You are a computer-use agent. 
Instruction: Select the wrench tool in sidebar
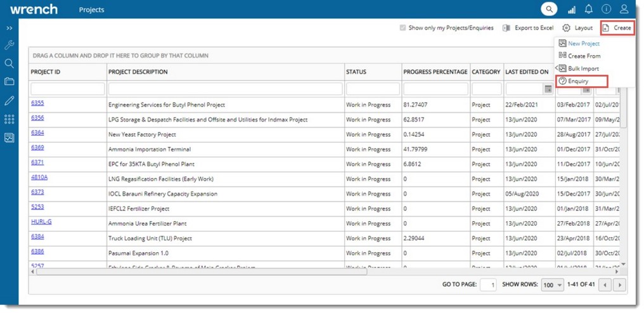[x=9, y=45]
